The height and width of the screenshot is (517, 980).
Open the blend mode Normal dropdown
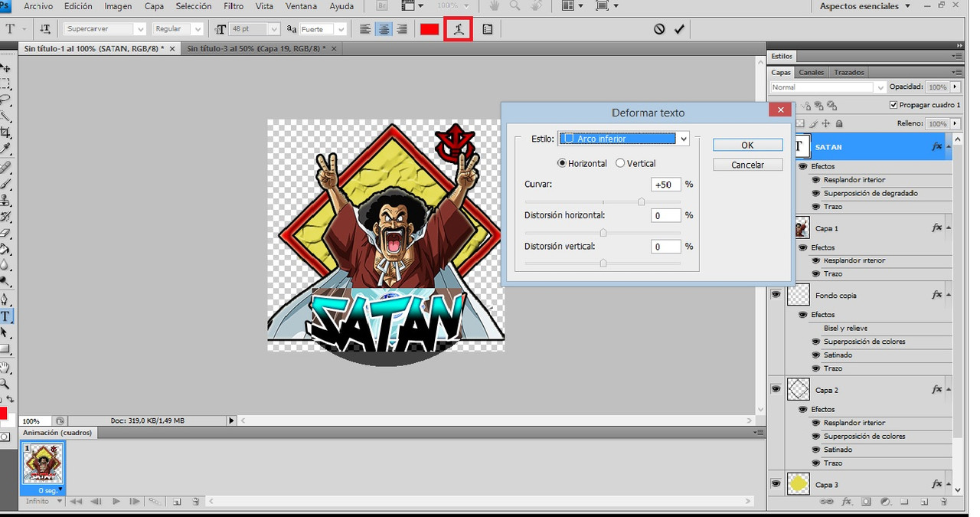tap(828, 87)
